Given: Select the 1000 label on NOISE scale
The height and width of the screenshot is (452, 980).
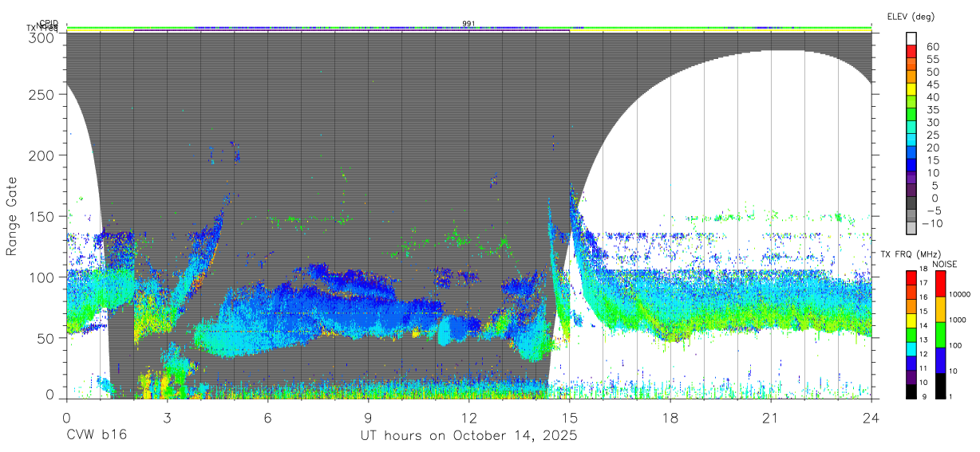Looking at the screenshot, I should [958, 320].
